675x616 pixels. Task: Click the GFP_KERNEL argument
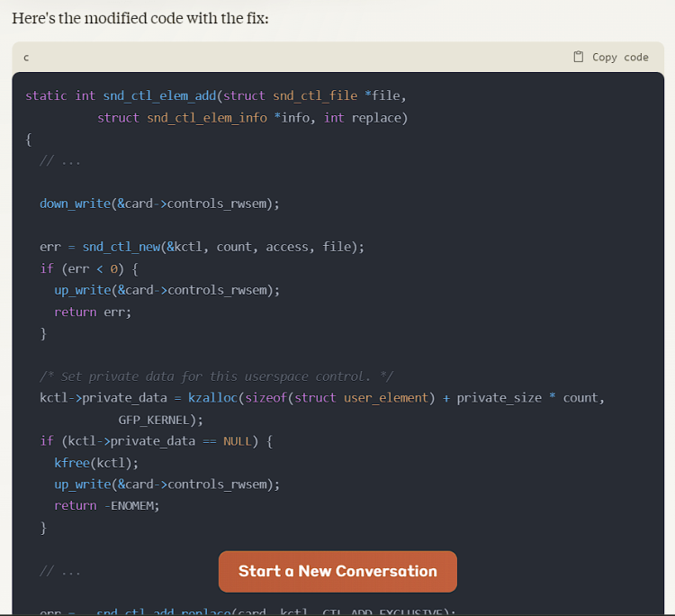click(157, 420)
